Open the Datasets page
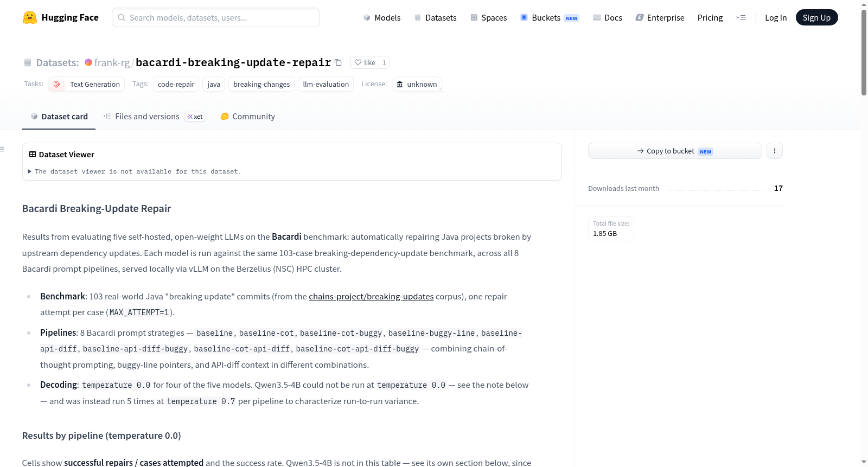Image resolution: width=868 pixels, height=467 pixels. (x=435, y=17)
